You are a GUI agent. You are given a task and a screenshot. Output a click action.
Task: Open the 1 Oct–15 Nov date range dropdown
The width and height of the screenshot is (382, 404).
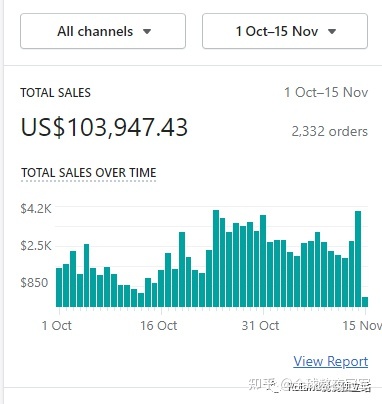click(285, 31)
